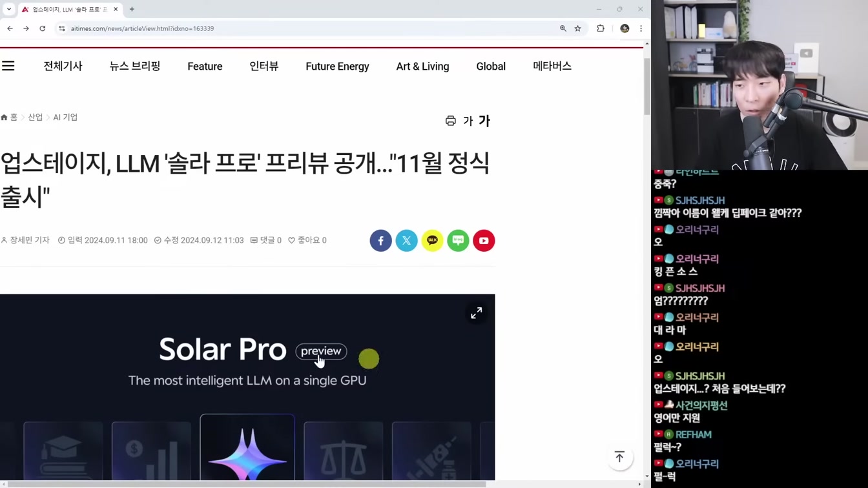
Task: Open the hamburger menu on the news site
Action: 8,66
